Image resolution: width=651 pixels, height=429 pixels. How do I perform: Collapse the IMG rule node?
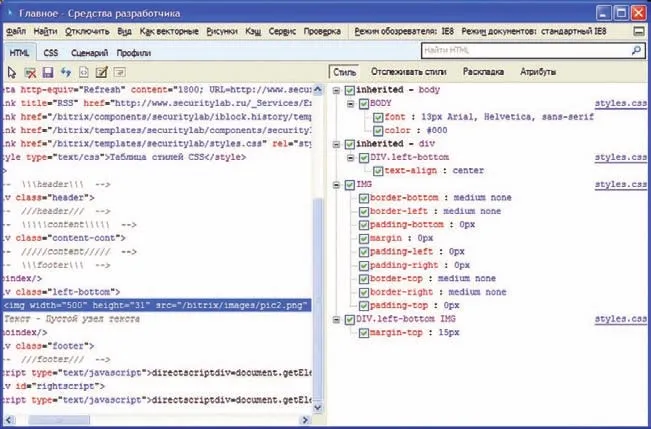coord(336,184)
